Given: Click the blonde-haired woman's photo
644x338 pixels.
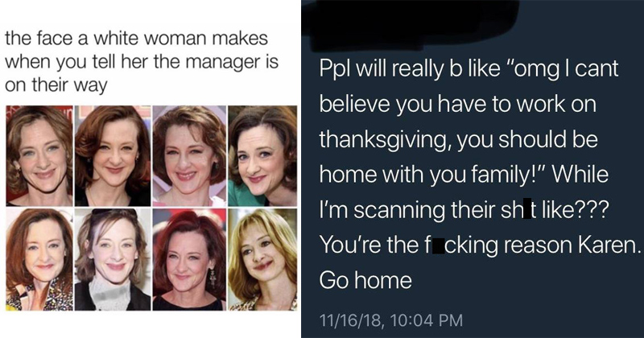Looking at the screenshot, I should tap(262, 259).
